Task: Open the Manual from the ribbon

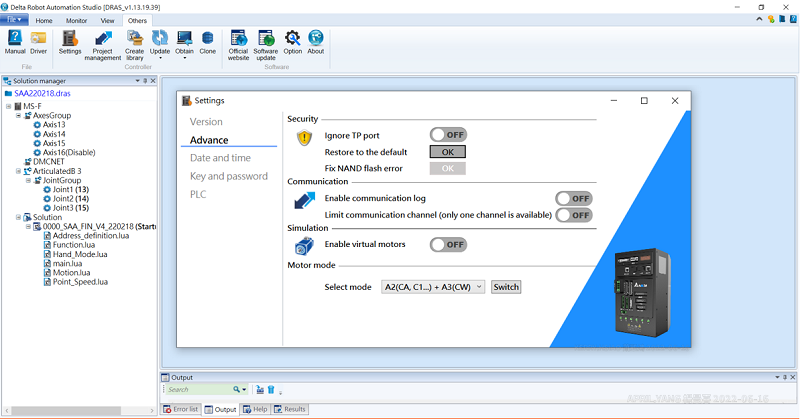Action: 15,41
